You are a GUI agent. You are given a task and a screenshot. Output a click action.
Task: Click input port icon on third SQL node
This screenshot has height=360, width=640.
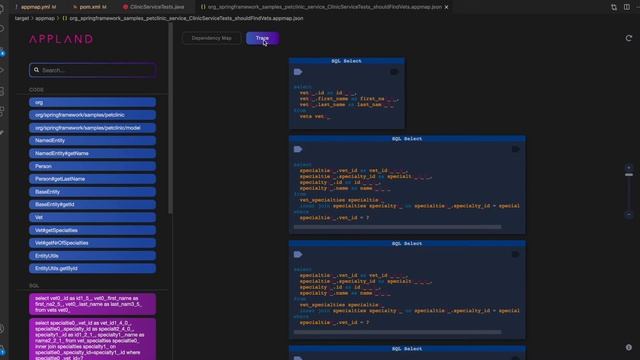pos(298,254)
